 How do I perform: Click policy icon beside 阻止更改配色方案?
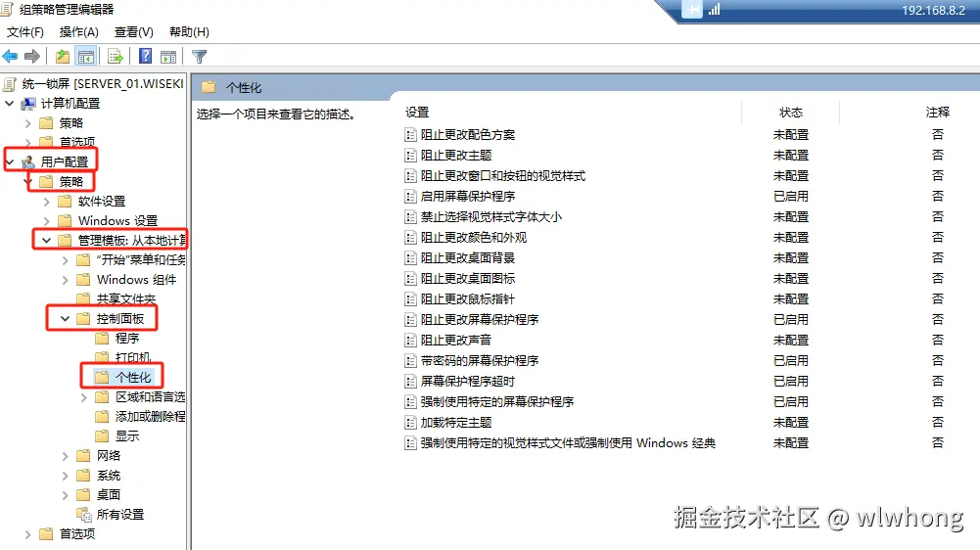click(410, 135)
